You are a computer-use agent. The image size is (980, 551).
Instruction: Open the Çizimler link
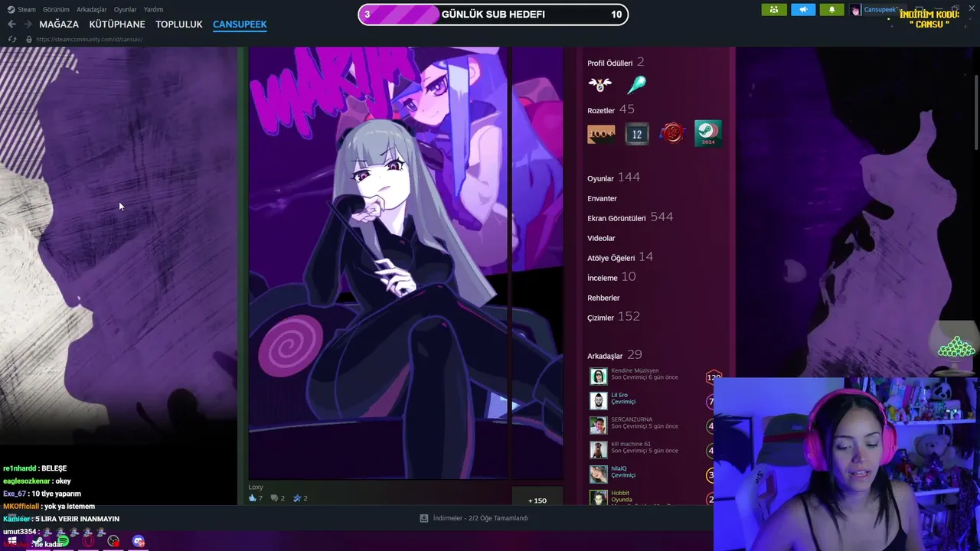[x=601, y=318]
